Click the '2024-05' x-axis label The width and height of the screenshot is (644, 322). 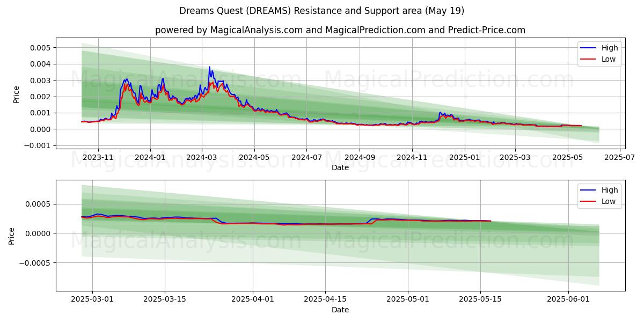tap(254, 157)
